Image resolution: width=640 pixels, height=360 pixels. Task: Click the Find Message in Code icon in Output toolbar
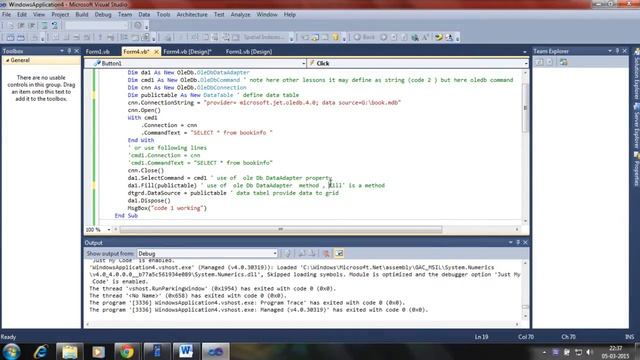[x=288, y=253]
